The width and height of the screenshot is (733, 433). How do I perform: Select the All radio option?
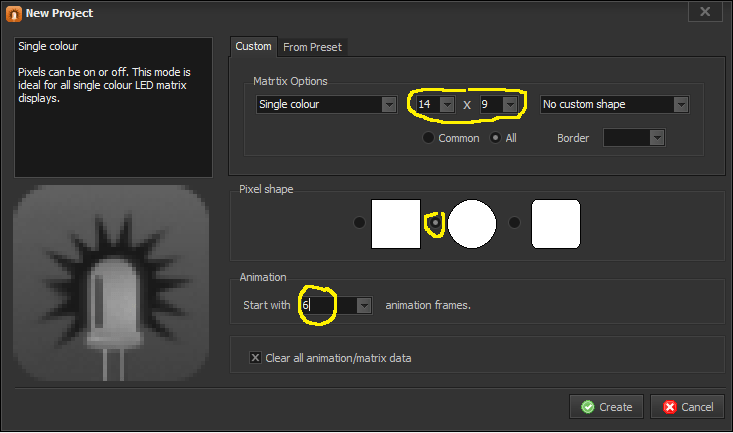click(x=495, y=138)
